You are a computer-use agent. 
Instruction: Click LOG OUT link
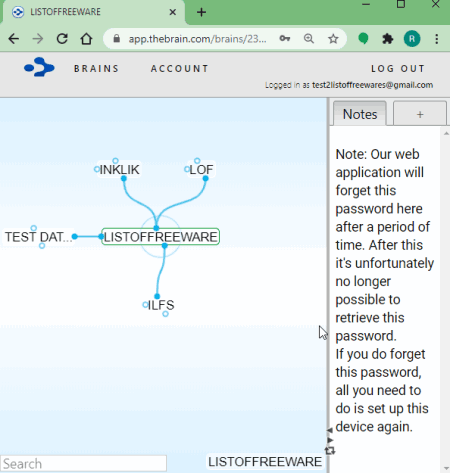click(x=398, y=69)
